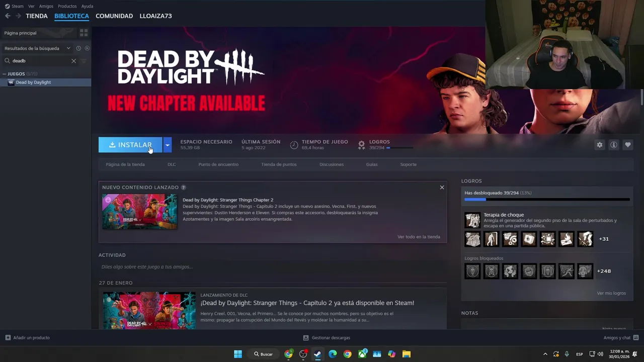
Task: Open the BIBLIOTECA tab
Action: click(71, 16)
